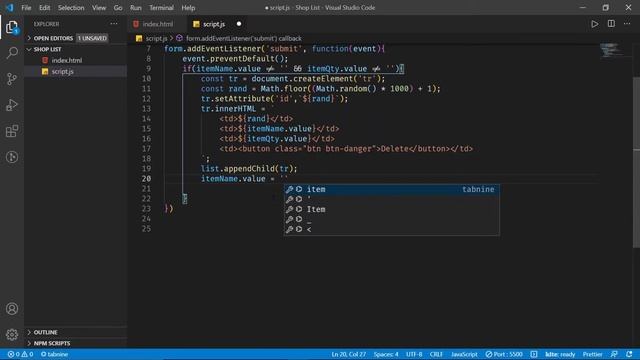Open the View menu

99,7
